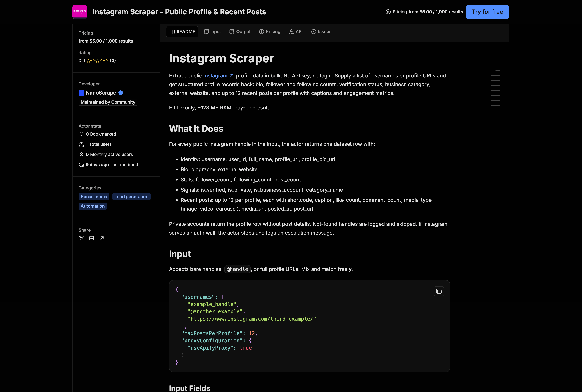Click the @handle inline code
Image resolution: width=582 pixels, height=392 pixels.
click(x=237, y=269)
